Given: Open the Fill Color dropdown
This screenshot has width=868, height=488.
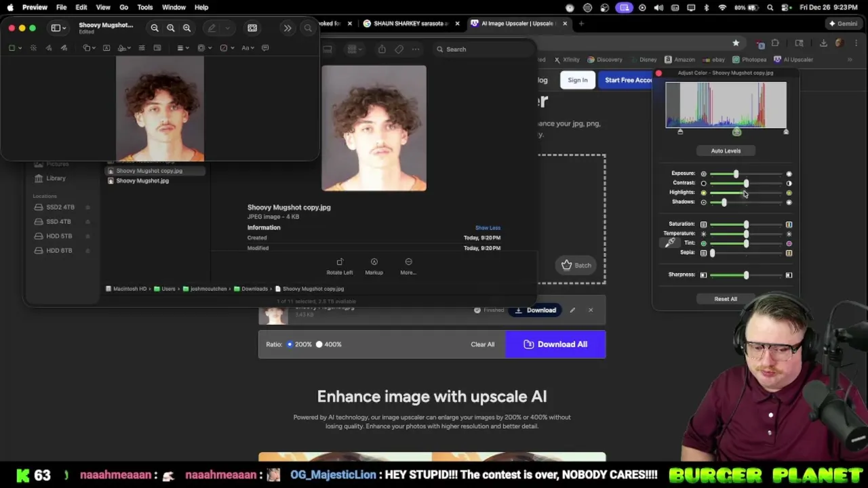Looking at the screenshot, I should (x=226, y=48).
